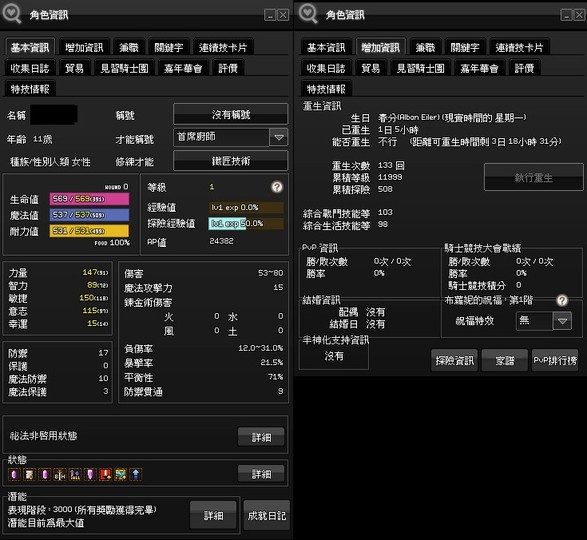Viewport: 587px width, 540px height.
Task: Open the talent title dropdown arrow
Action: [x=279, y=137]
